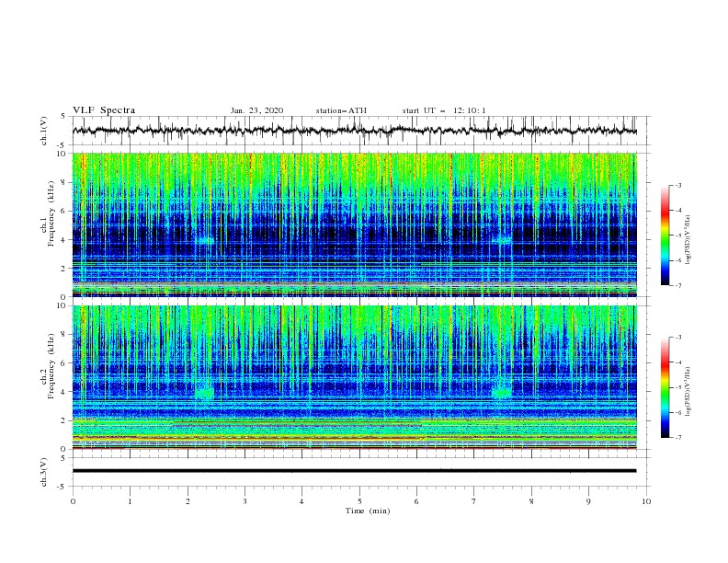Click the ch.2 frequency tick label "4"
This screenshot has height=563, width=728.
[x=64, y=392]
